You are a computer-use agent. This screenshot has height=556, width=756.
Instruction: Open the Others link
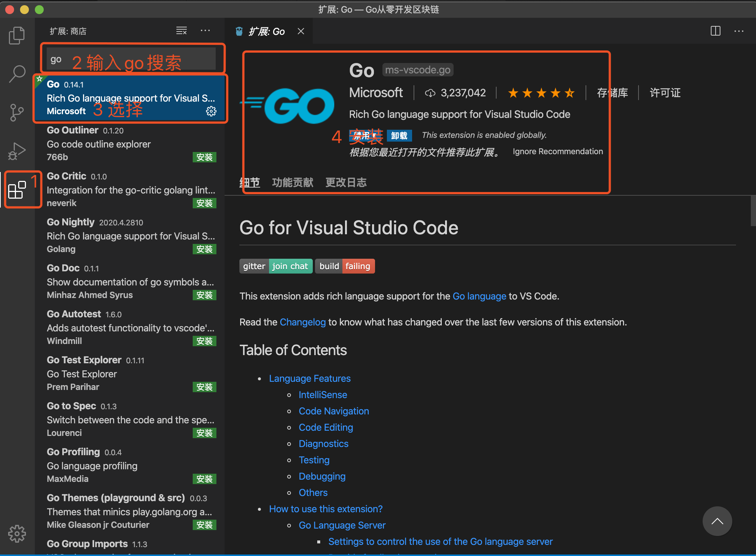[313, 493]
